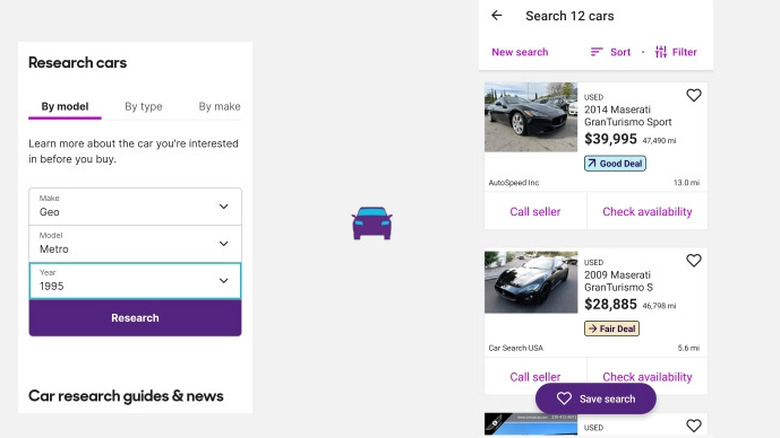
Task: Click the back arrow icon
Action: (x=497, y=16)
